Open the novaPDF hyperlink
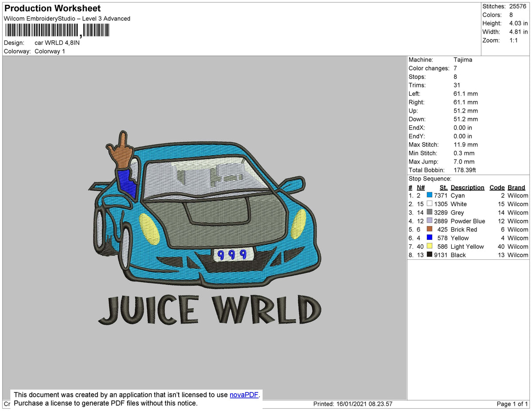532x411 pixels. tap(243, 395)
